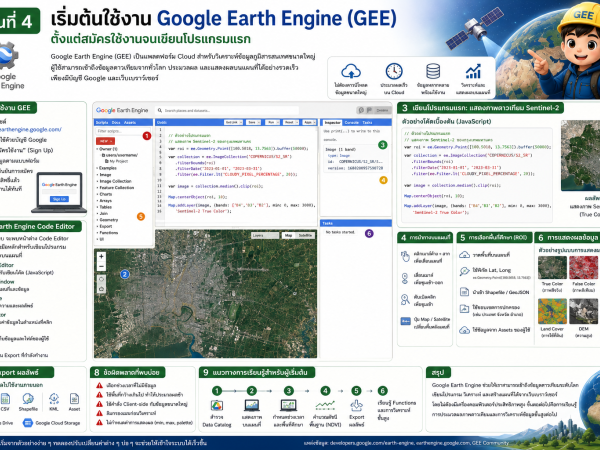Screen dimensions: 600x450
Task: Click the zoom out minus button on the map
Action: [101, 266]
